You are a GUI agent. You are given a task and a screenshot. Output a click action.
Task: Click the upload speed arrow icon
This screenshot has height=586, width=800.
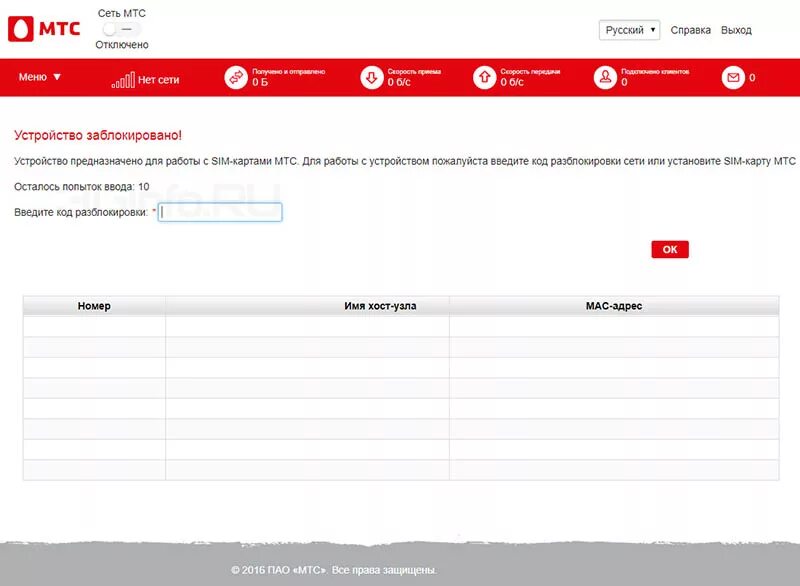point(484,78)
